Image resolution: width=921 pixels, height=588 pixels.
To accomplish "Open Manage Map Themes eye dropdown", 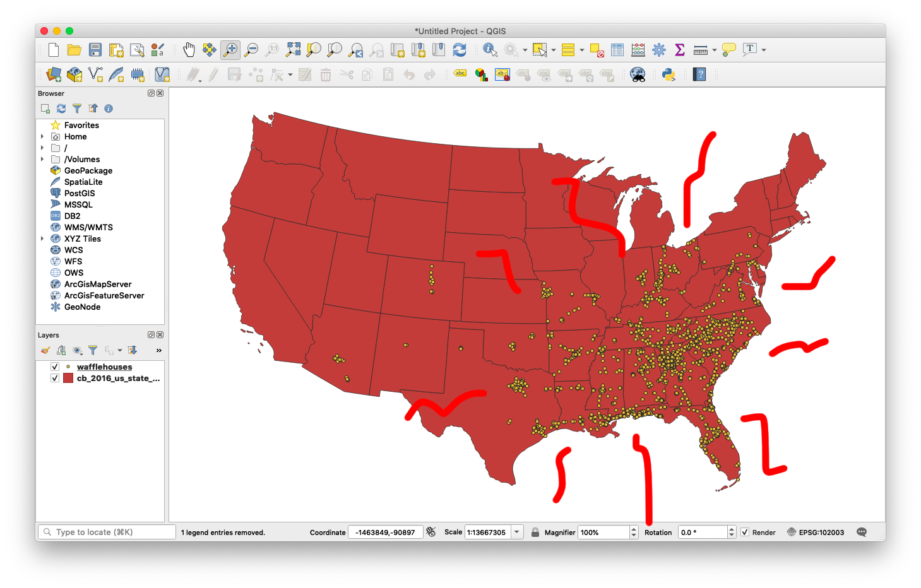I will (x=78, y=350).
